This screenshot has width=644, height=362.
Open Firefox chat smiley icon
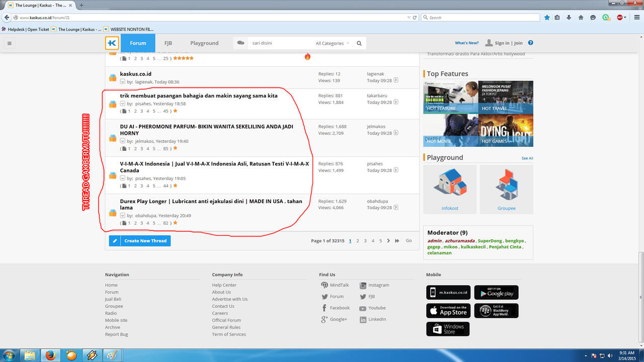pyautogui.click(x=593, y=17)
